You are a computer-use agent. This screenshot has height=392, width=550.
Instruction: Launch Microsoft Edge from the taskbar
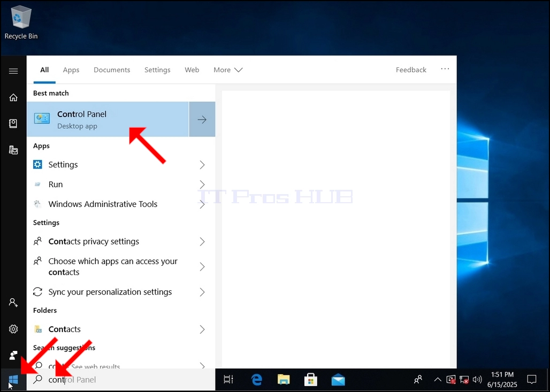point(256,379)
